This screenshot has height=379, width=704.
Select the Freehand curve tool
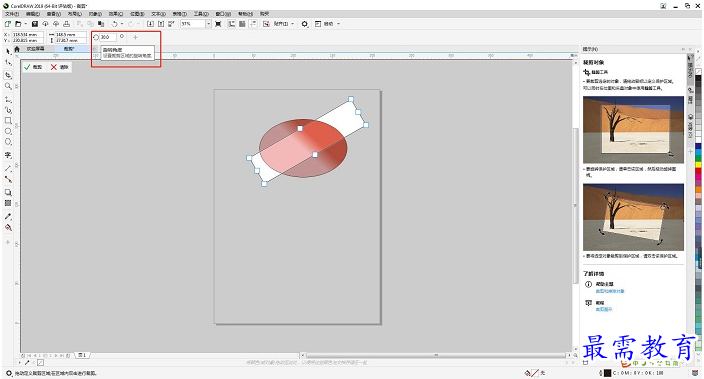pyautogui.click(x=8, y=99)
